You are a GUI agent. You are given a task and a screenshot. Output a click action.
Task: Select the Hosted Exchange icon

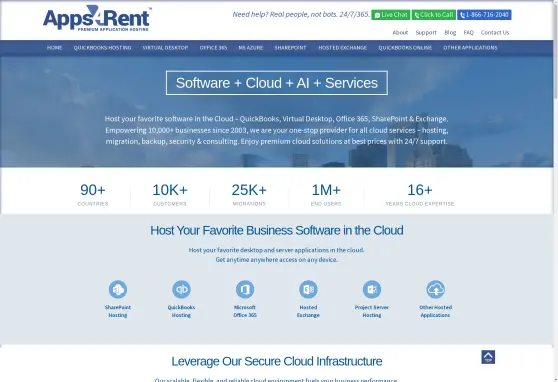[308, 289]
